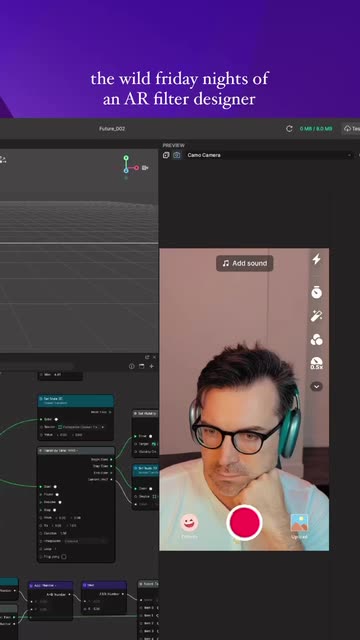Click the Add sound button

(x=244, y=263)
